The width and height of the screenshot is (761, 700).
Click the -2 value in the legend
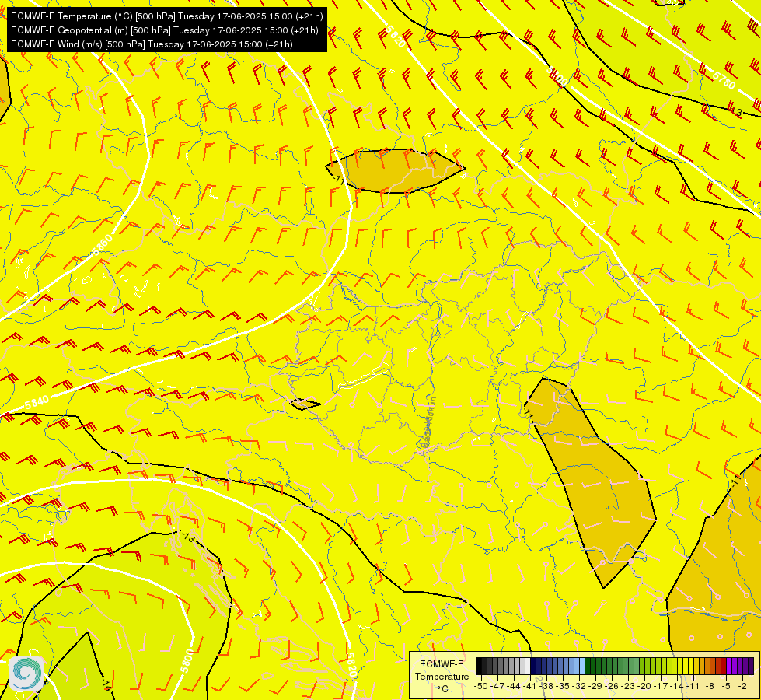point(742,686)
